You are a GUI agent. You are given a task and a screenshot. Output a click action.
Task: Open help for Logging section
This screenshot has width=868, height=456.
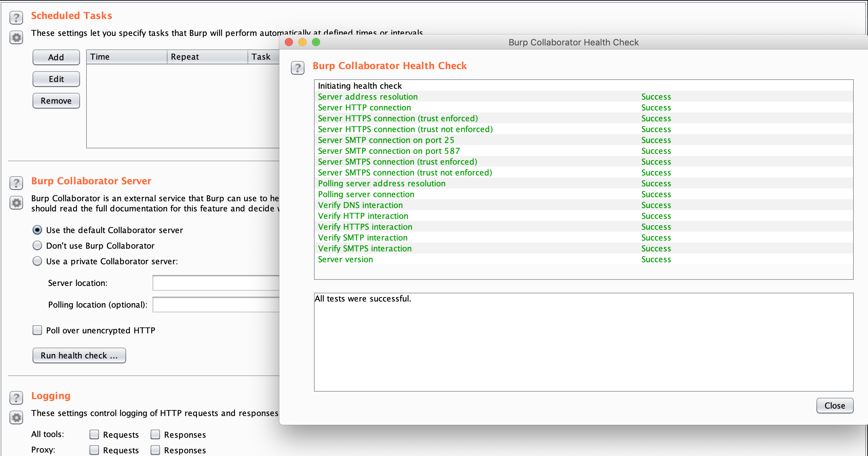16,397
